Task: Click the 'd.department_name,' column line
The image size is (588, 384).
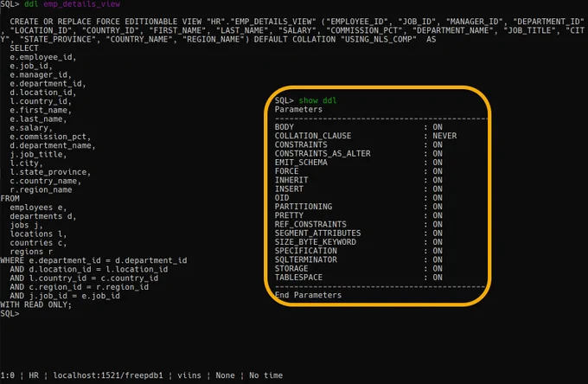Action: tap(53, 145)
